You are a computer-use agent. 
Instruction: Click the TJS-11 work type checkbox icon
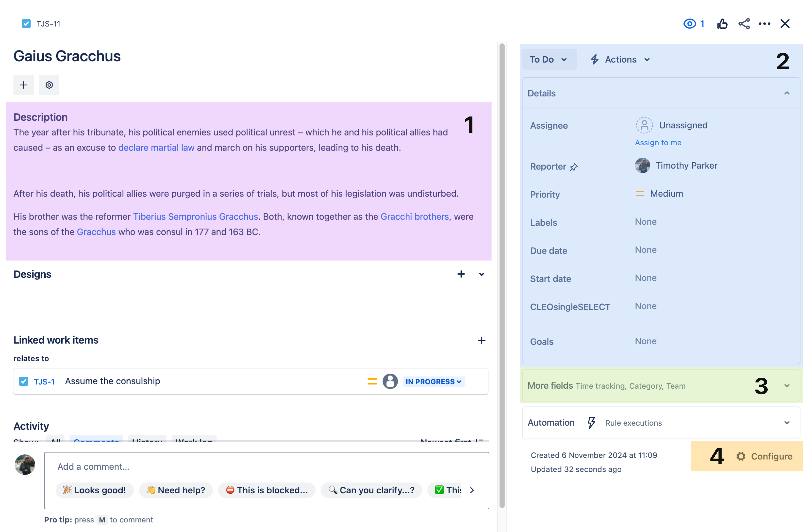click(x=26, y=24)
